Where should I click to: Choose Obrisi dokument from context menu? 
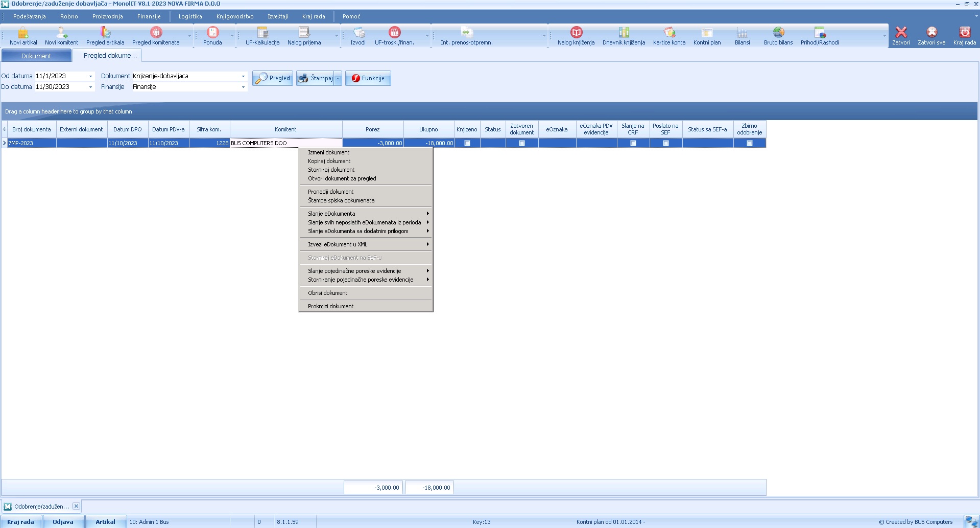coord(366,293)
